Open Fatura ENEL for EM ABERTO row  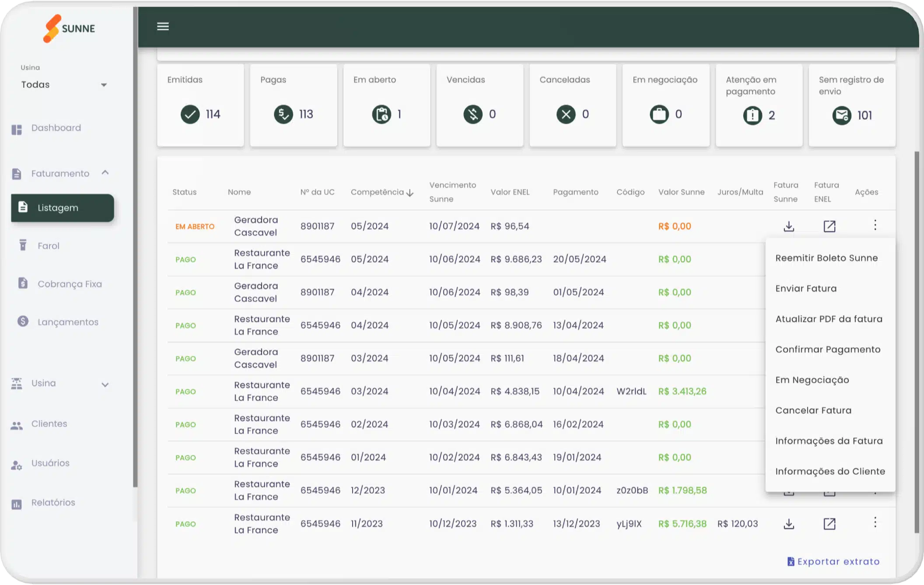tap(829, 226)
